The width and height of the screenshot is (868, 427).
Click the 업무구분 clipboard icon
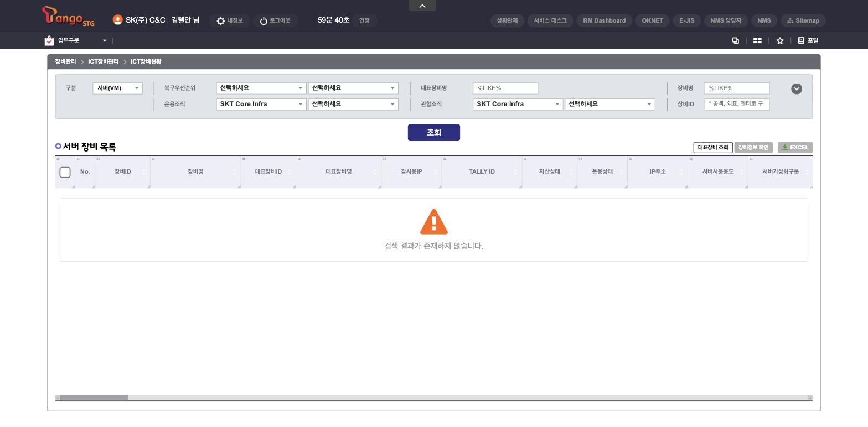click(x=49, y=40)
